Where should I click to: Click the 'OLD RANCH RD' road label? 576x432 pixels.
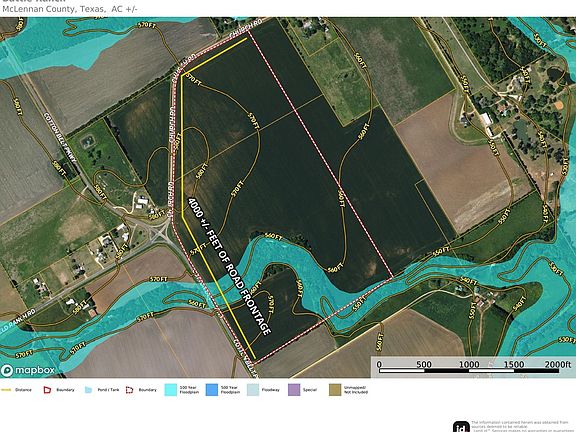click(18, 321)
